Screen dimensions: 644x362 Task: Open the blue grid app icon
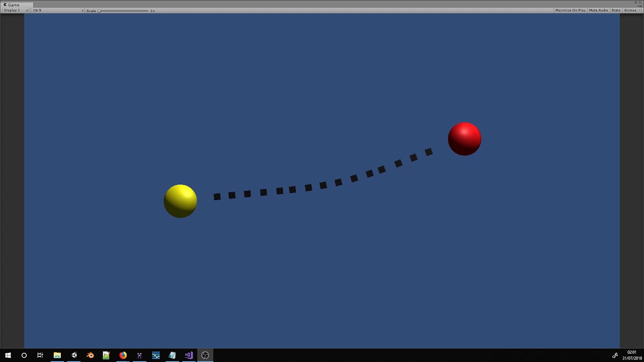pyautogui.click(x=156, y=355)
